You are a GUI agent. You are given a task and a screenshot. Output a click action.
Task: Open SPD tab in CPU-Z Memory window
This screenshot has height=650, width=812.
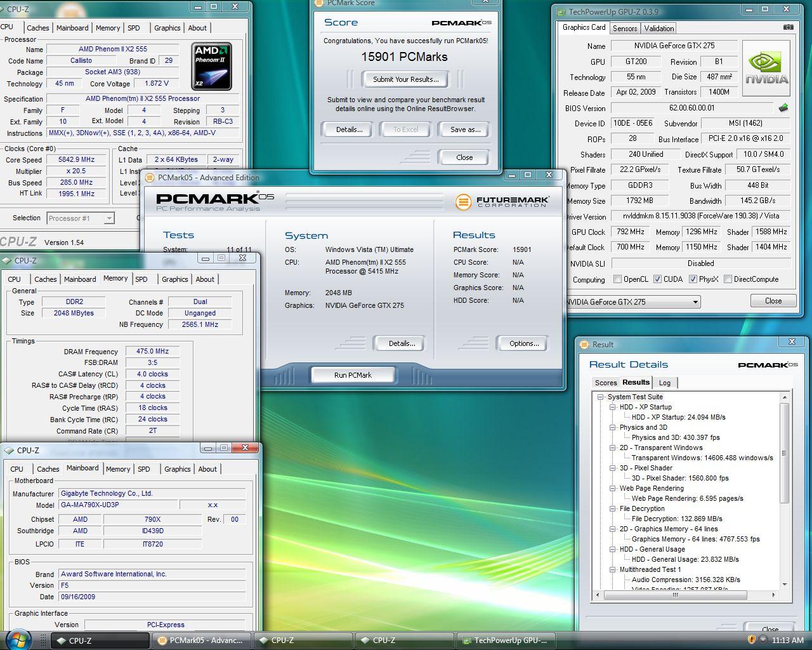tap(141, 279)
